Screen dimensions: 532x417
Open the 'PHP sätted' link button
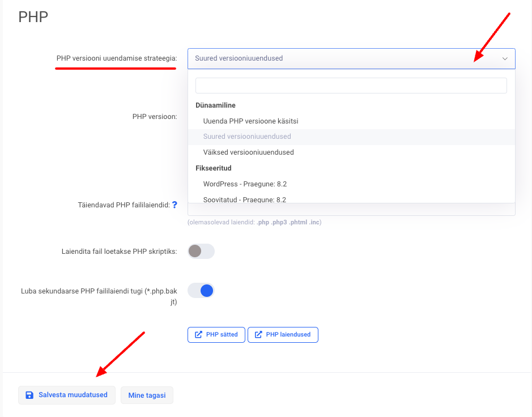point(216,335)
